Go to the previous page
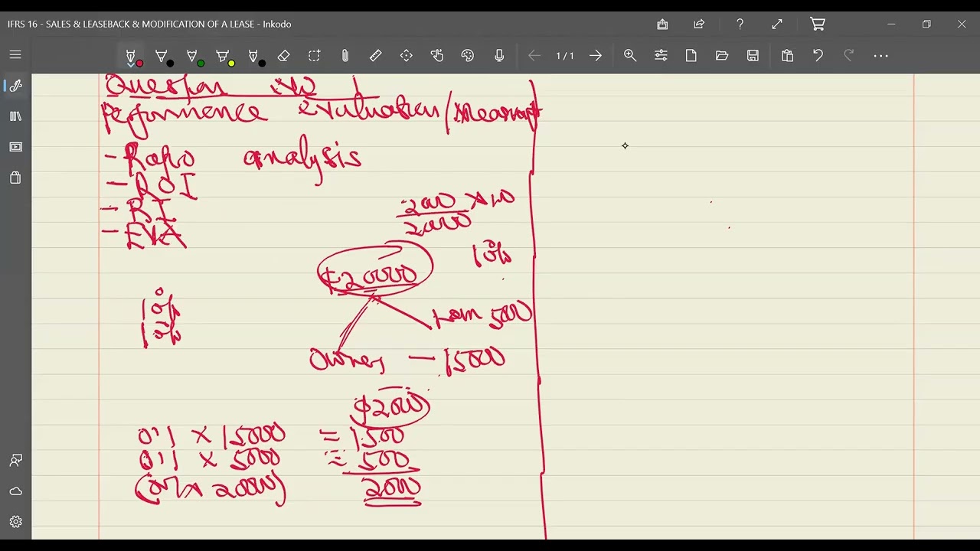This screenshot has height=551, width=980. click(534, 56)
